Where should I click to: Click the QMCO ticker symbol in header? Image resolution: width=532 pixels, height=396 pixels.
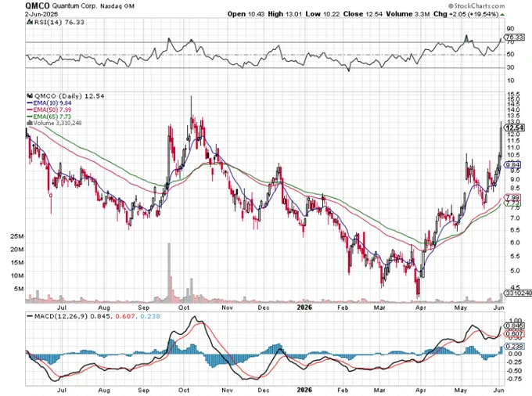pos(38,5)
